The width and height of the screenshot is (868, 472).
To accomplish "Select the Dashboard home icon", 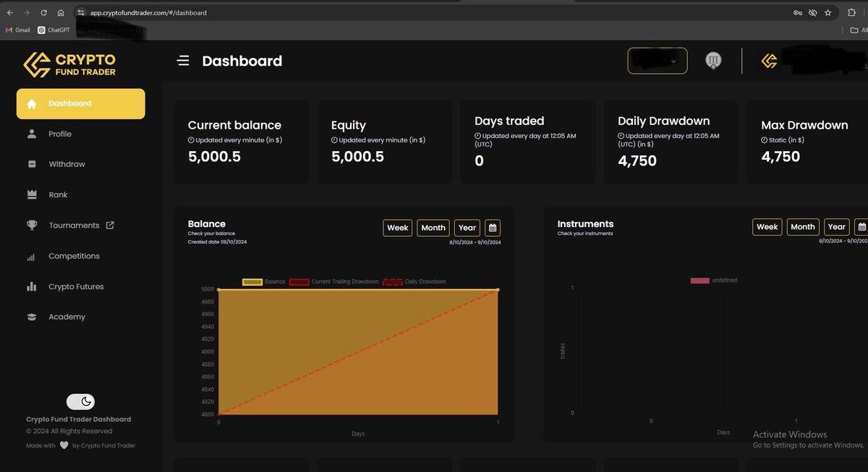I will point(32,103).
